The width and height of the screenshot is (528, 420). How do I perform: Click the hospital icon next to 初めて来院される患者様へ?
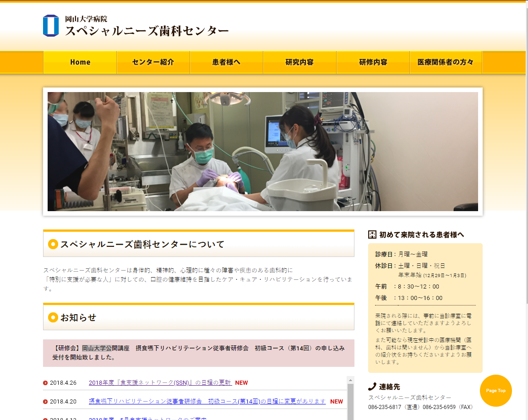coord(372,235)
